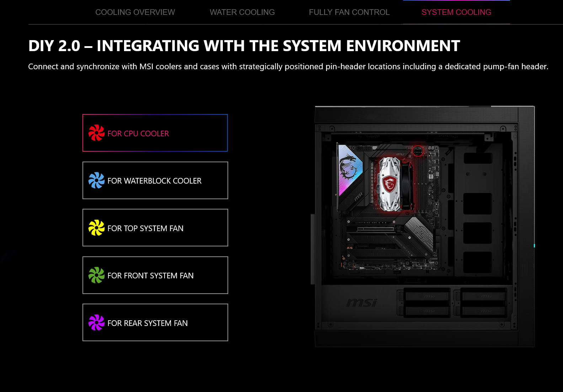Click the MSI dragon shield on the CPU cooler
Screen dimensions: 563x392
(390, 184)
